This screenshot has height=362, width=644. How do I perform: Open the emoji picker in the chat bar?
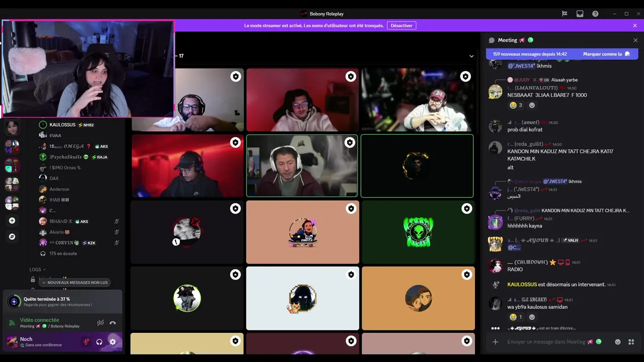pyautogui.click(x=618, y=342)
